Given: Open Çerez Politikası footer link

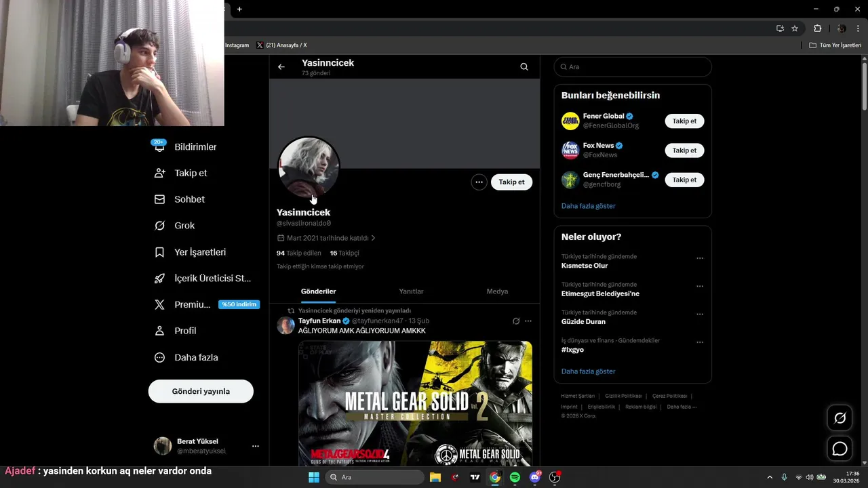Looking at the screenshot, I should [669, 396].
